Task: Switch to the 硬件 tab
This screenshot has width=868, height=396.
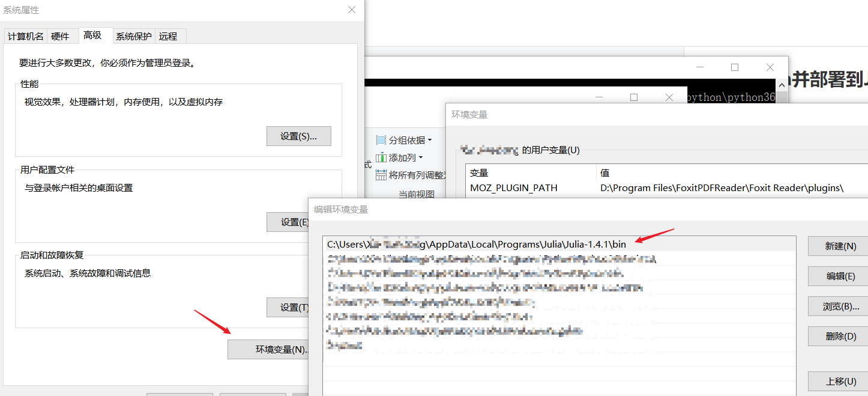Action: [60, 36]
